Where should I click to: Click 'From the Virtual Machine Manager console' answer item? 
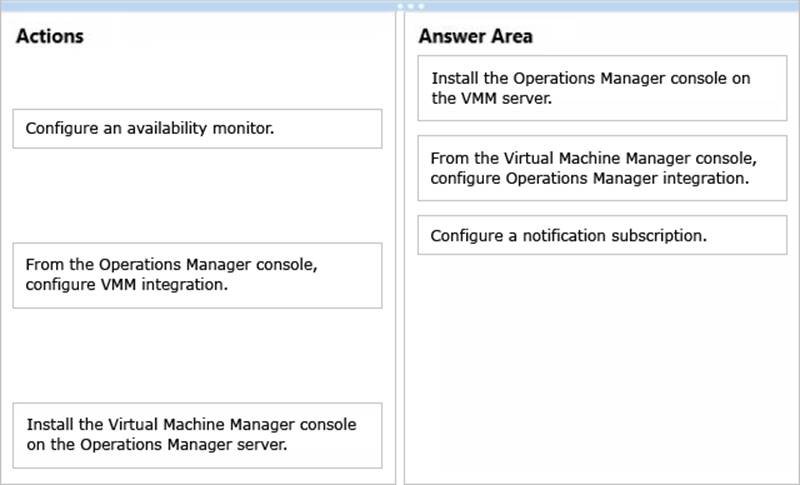pyautogui.click(x=603, y=168)
